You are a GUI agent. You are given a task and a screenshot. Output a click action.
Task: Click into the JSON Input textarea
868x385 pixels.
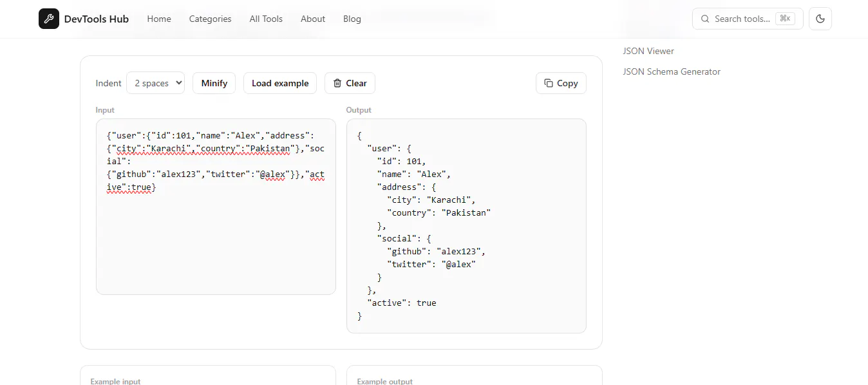tap(216, 207)
